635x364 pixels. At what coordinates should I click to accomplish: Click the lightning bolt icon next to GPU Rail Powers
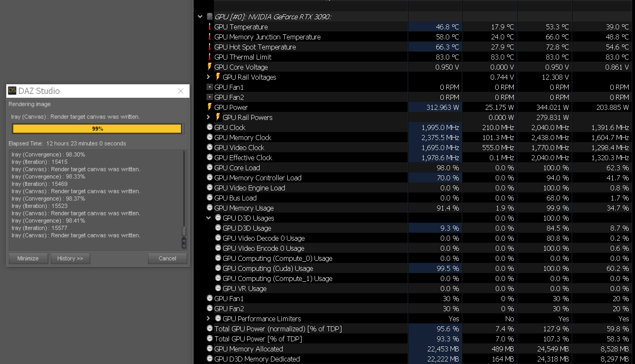[218, 117]
